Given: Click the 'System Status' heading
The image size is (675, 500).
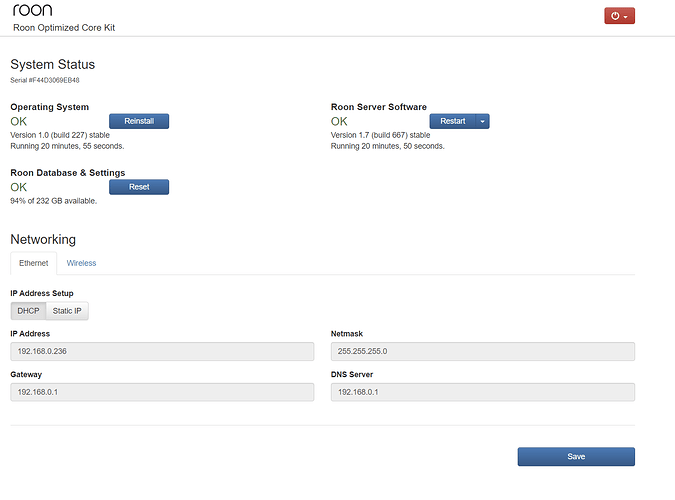Looking at the screenshot, I should (x=53, y=64).
